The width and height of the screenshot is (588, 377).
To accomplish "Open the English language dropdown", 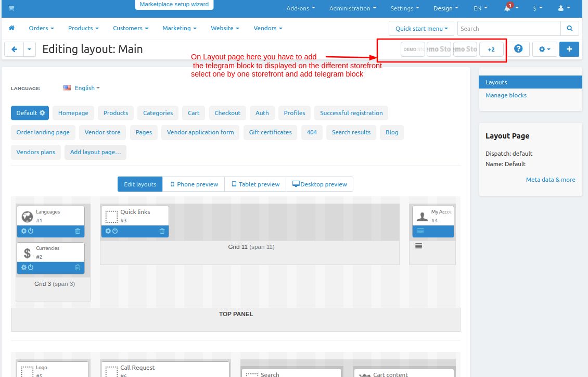I will pos(82,88).
